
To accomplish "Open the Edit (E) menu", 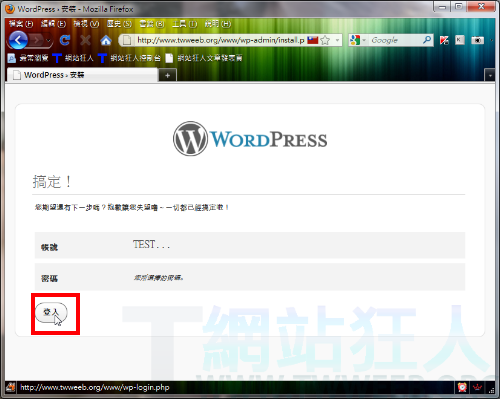I will pos(53,24).
